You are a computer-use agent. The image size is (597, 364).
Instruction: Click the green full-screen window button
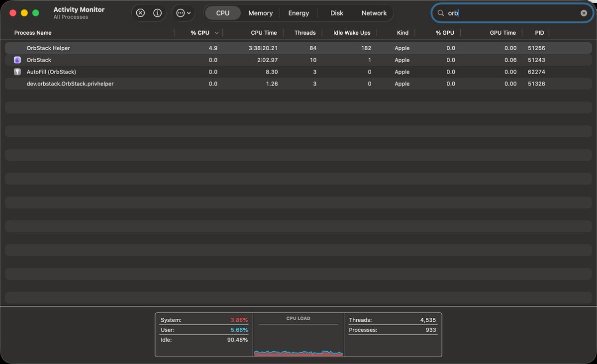tap(35, 13)
